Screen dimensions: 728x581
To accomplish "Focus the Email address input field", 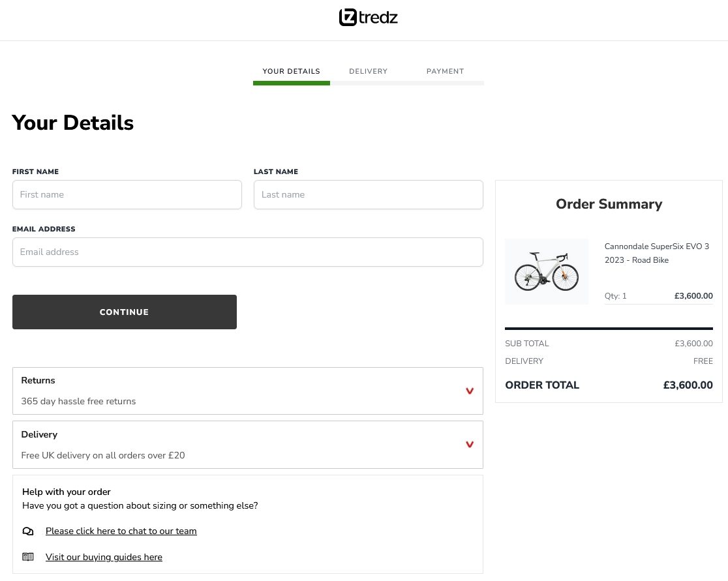I will tap(247, 252).
